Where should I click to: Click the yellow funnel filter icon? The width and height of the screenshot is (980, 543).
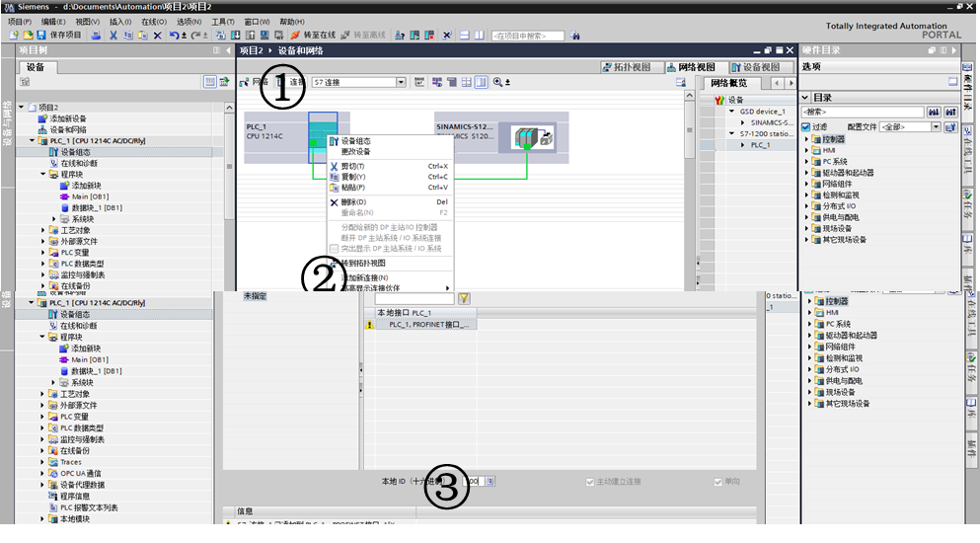tap(464, 298)
